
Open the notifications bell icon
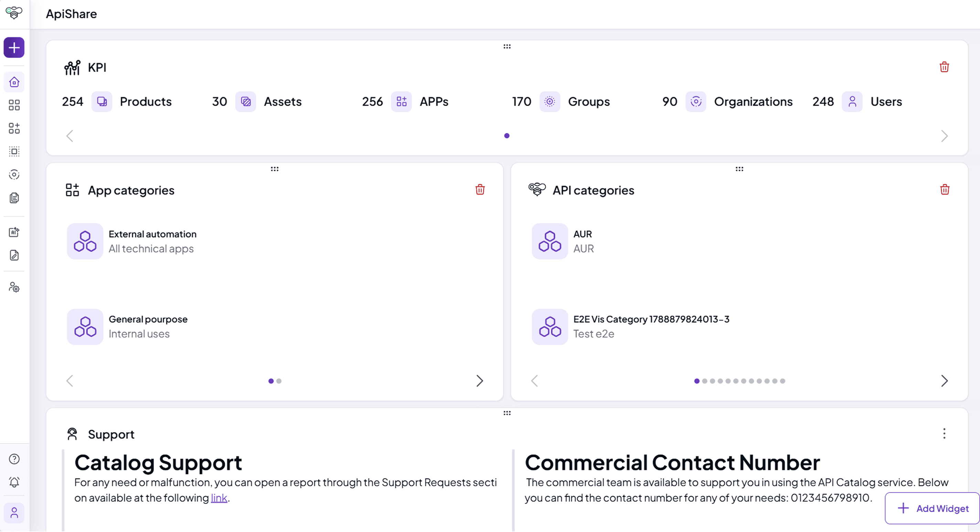pyautogui.click(x=14, y=482)
